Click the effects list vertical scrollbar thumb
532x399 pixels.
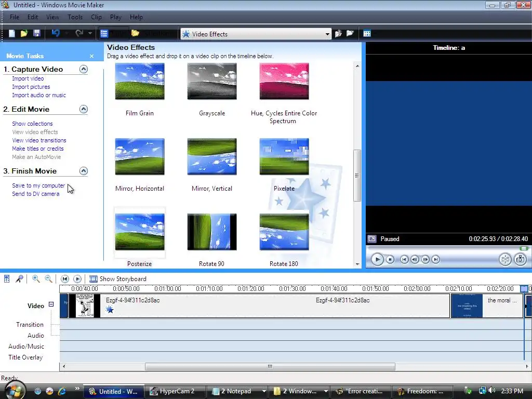[357, 176]
